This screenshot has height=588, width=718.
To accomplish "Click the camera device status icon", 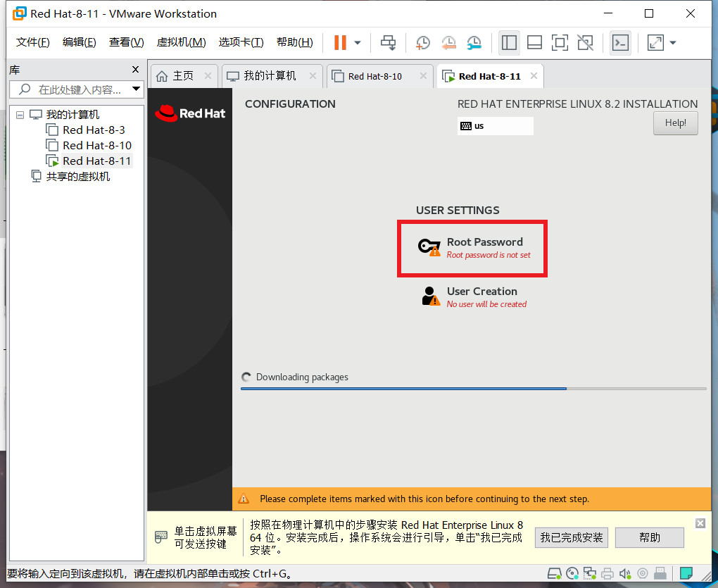I will coord(643,573).
